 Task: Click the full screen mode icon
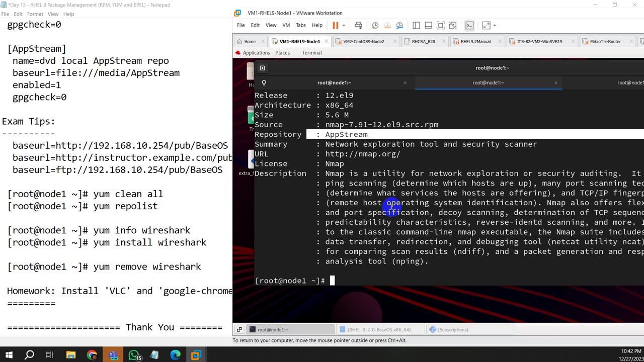pos(440,25)
